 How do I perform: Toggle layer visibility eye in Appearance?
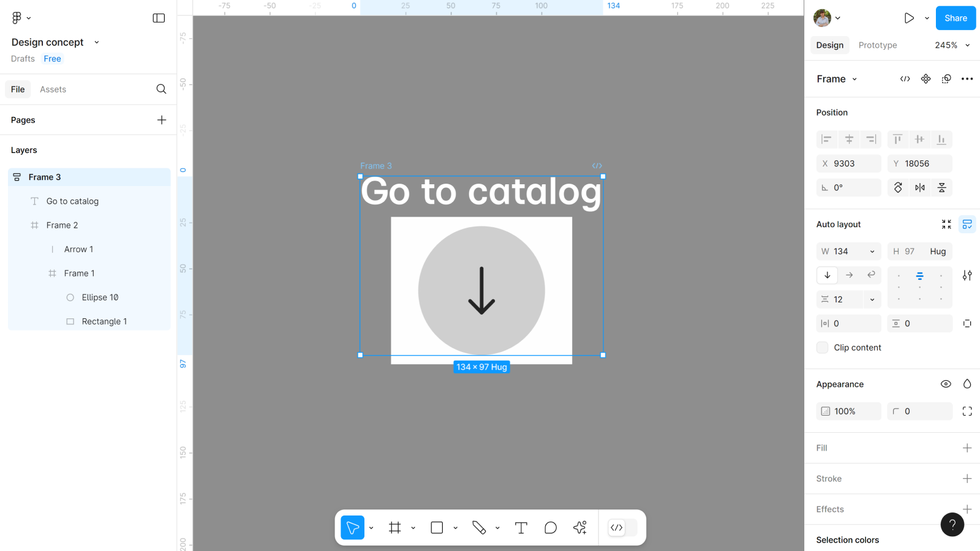click(x=946, y=384)
